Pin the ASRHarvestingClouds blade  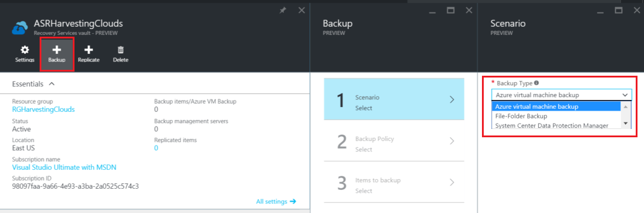tap(283, 10)
